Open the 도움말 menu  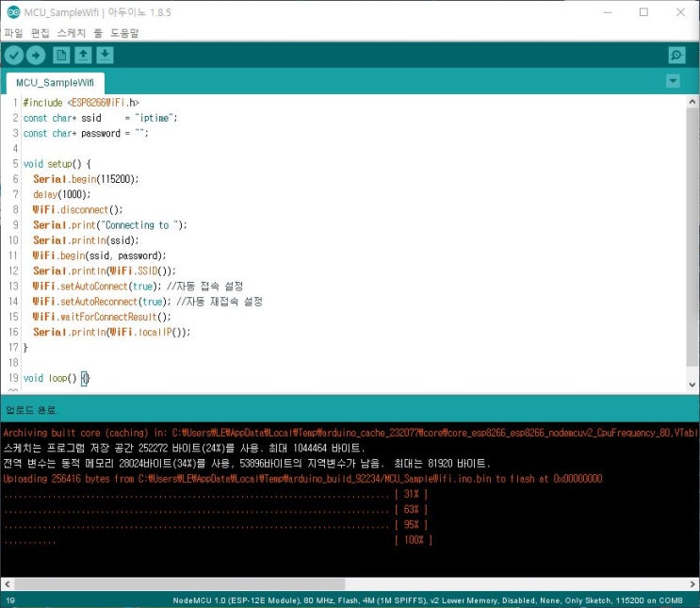click(124, 33)
